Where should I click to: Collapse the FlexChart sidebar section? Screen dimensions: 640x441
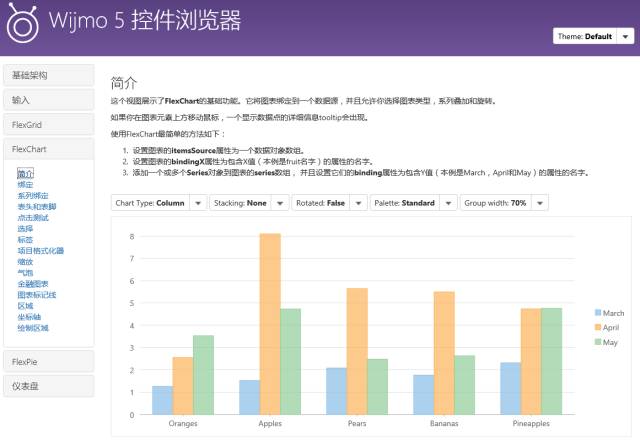[x=49, y=149]
